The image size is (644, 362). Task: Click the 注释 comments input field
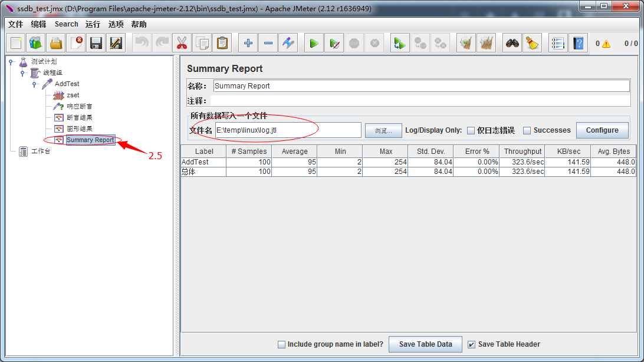click(x=420, y=101)
